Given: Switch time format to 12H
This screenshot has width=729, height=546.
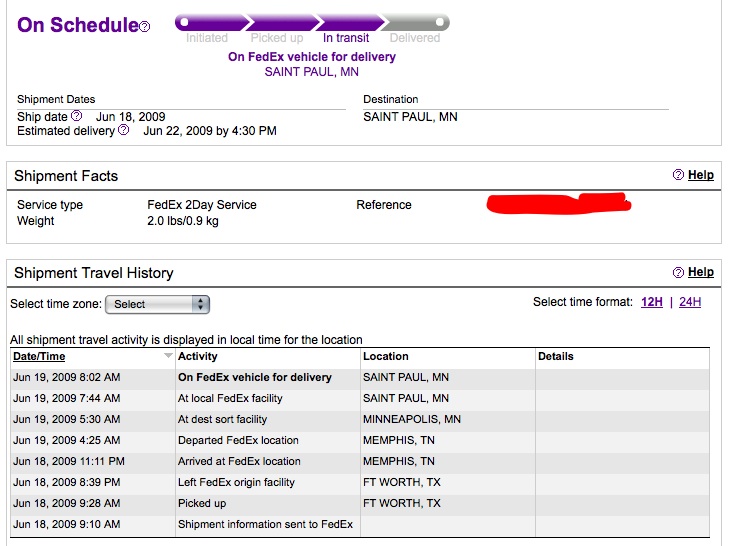Looking at the screenshot, I should click(x=652, y=302).
